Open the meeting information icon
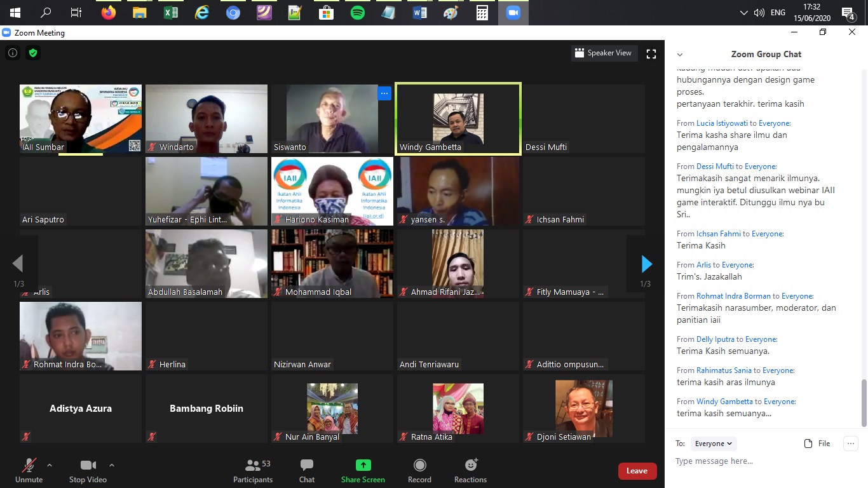Image resolution: width=868 pixels, height=488 pixels. point(13,53)
